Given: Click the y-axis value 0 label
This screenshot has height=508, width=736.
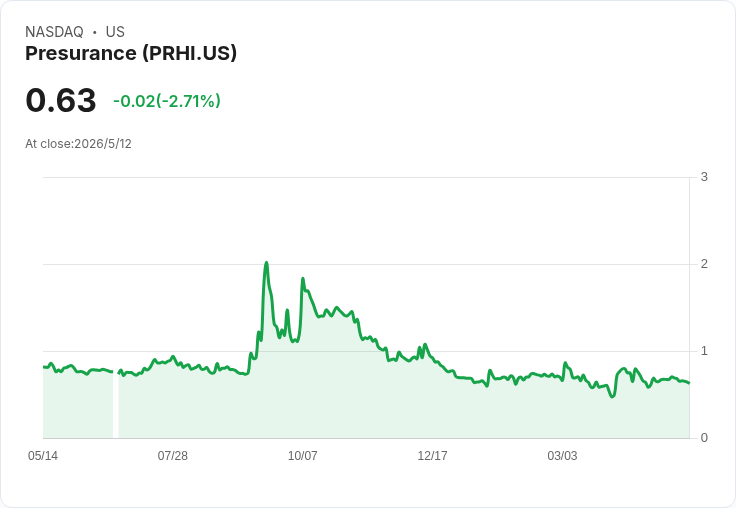Looking at the screenshot, I should [x=704, y=438].
